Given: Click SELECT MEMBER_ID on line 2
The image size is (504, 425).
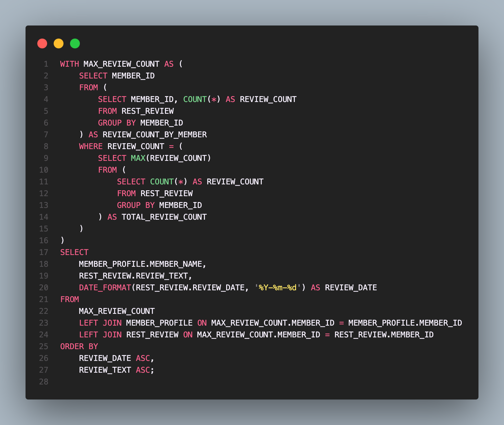Looking at the screenshot, I should click(117, 76).
